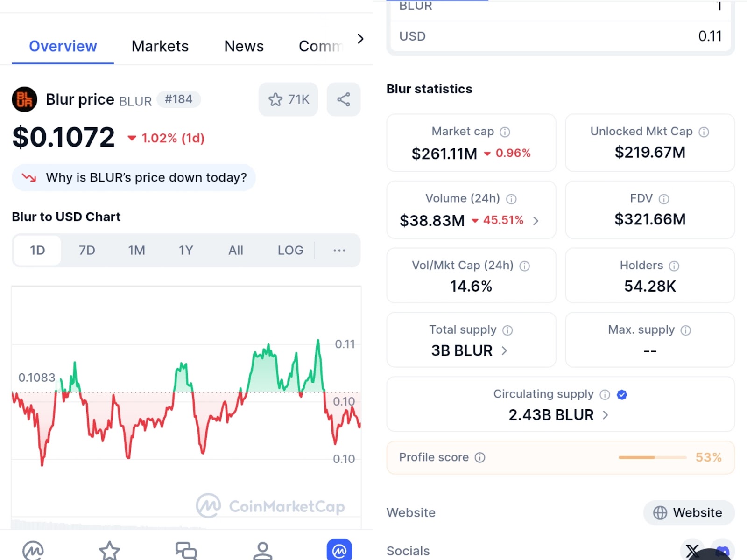Open the community chat bubbles icon
The height and width of the screenshot is (560, 747).
(186, 551)
